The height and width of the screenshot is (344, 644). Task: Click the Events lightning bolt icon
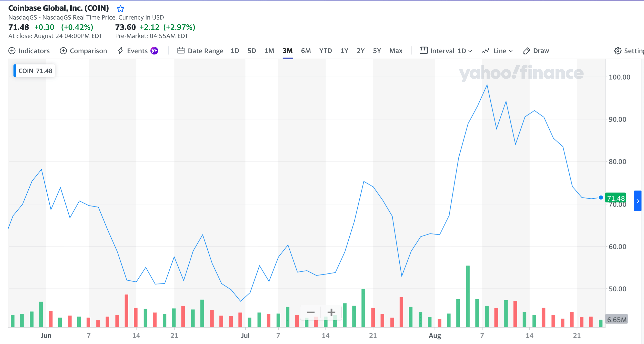tap(120, 50)
